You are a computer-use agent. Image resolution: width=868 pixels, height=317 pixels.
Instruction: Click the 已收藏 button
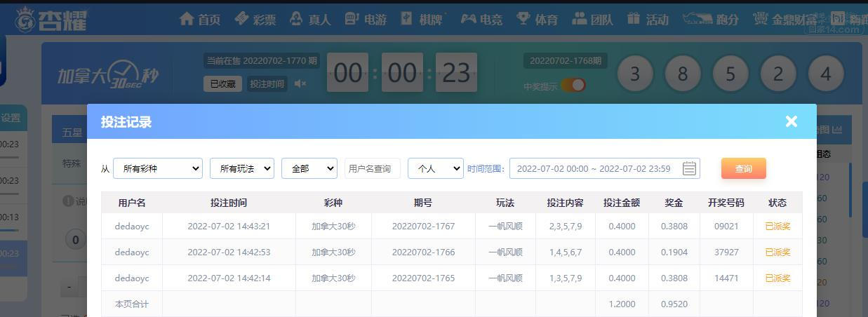[x=222, y=84]
